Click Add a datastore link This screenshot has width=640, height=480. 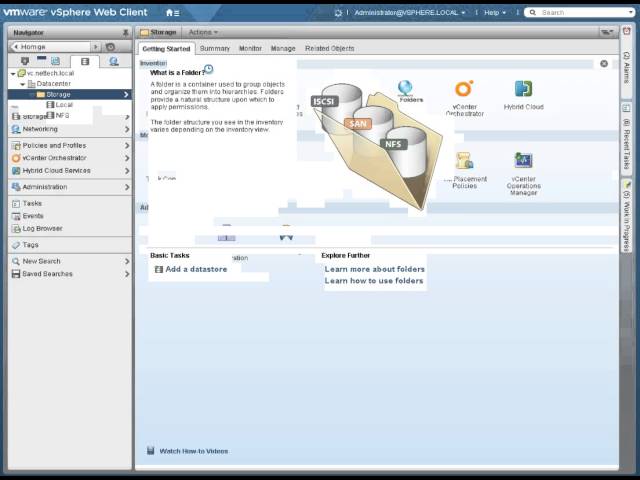[196, 269]
